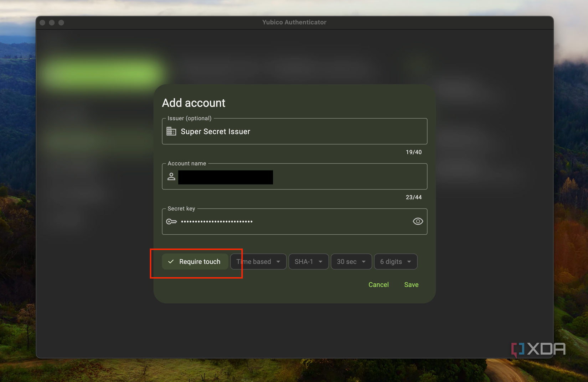
Task: Click the eye icon to reveal the secret key
Action: pos(417,221)
